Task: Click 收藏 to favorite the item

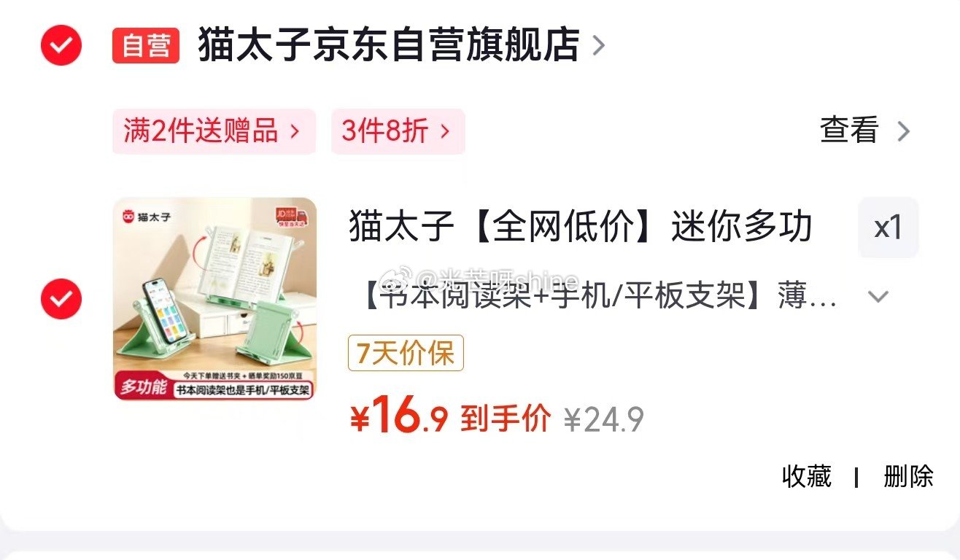Action: point(807,476)
